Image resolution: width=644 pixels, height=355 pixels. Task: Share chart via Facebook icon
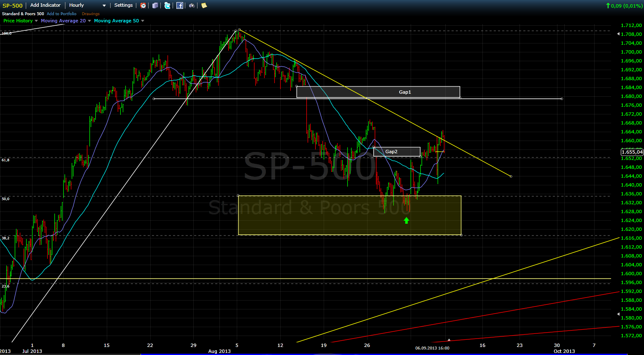click(x=180, y=5)
